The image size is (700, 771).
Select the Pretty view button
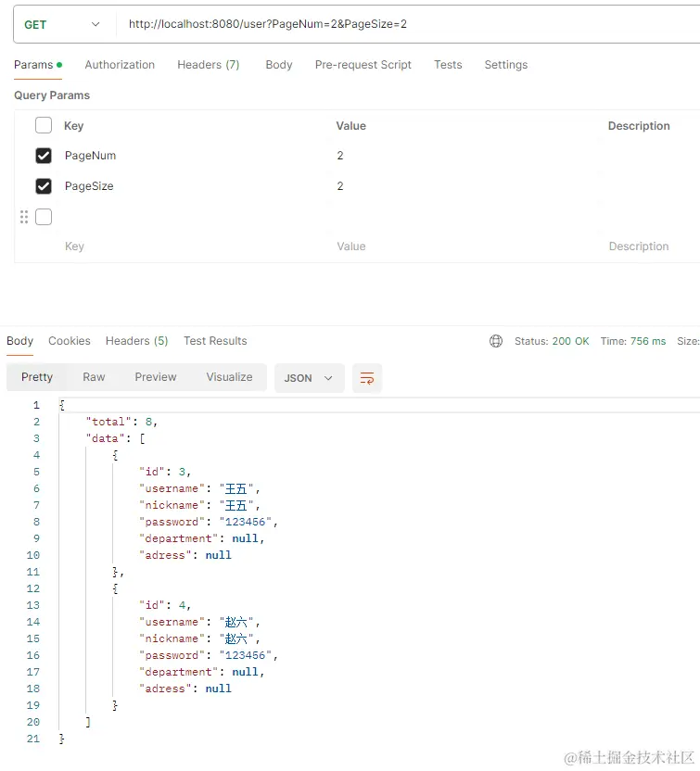coord(37,377)
